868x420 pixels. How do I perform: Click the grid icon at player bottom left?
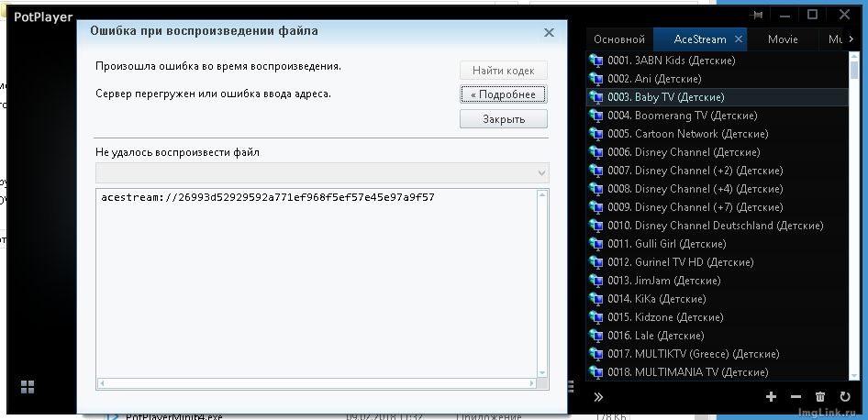(28, 387)
